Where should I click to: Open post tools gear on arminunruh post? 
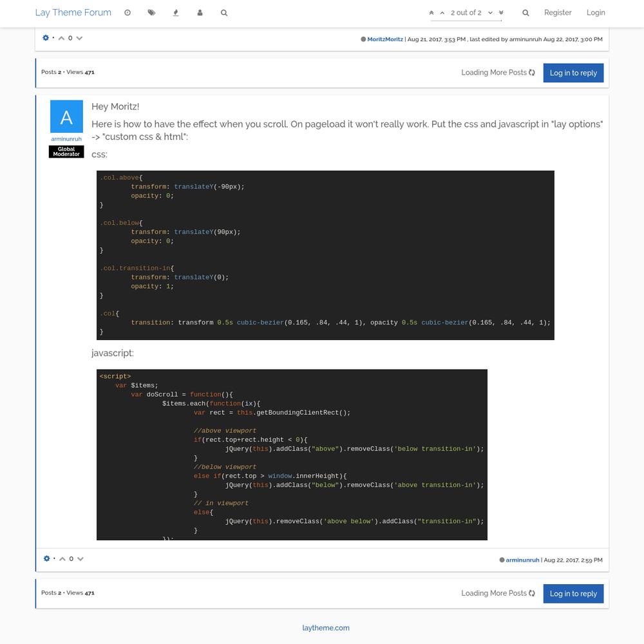pos(46,558)
